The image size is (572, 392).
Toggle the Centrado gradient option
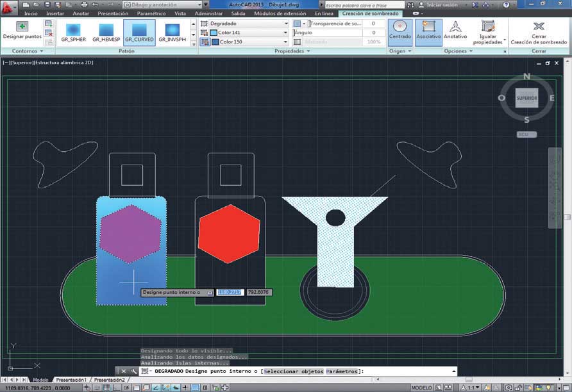(x=400, y=27)
